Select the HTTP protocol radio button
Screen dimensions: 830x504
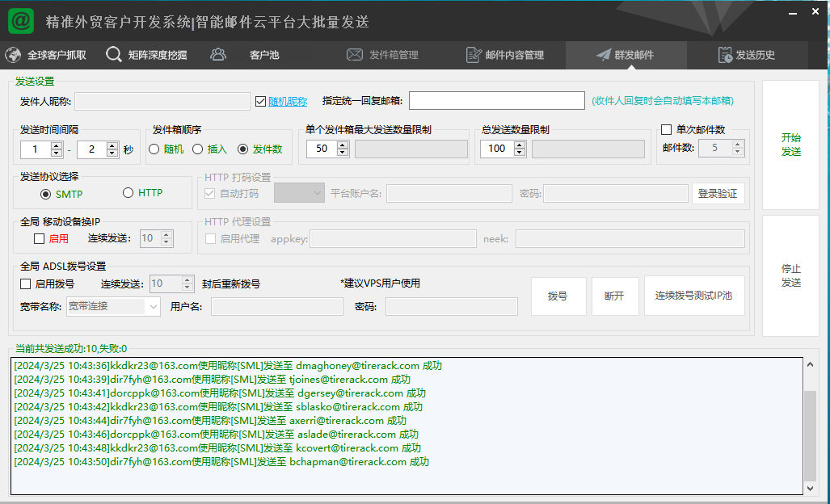[128, 193]
